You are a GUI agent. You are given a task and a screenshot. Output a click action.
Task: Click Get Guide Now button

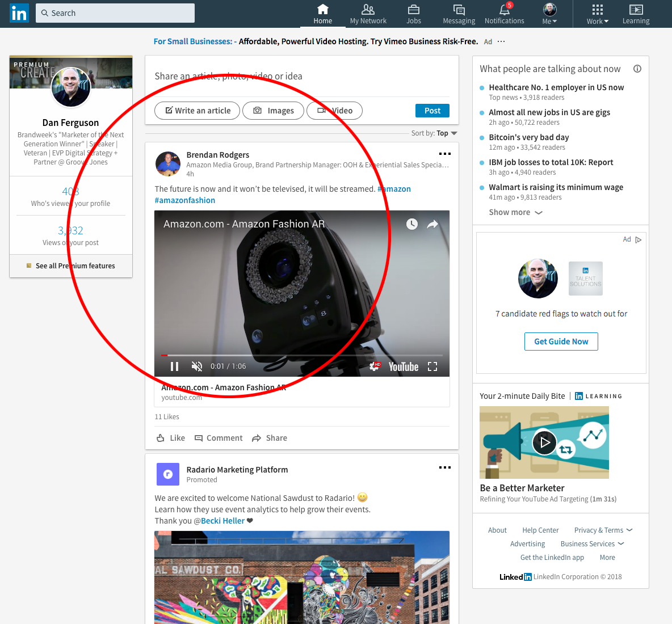click(x=561, y=341)
